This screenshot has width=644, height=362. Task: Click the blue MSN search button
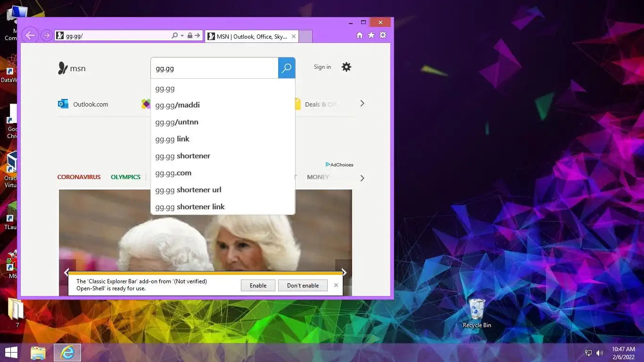click(287, 68)
